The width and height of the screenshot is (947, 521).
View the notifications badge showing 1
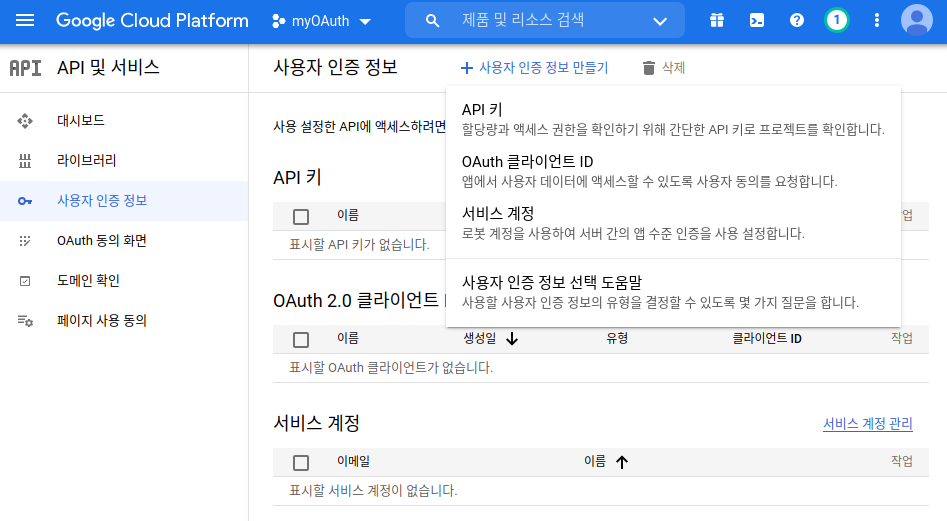(x=836, y=21)
